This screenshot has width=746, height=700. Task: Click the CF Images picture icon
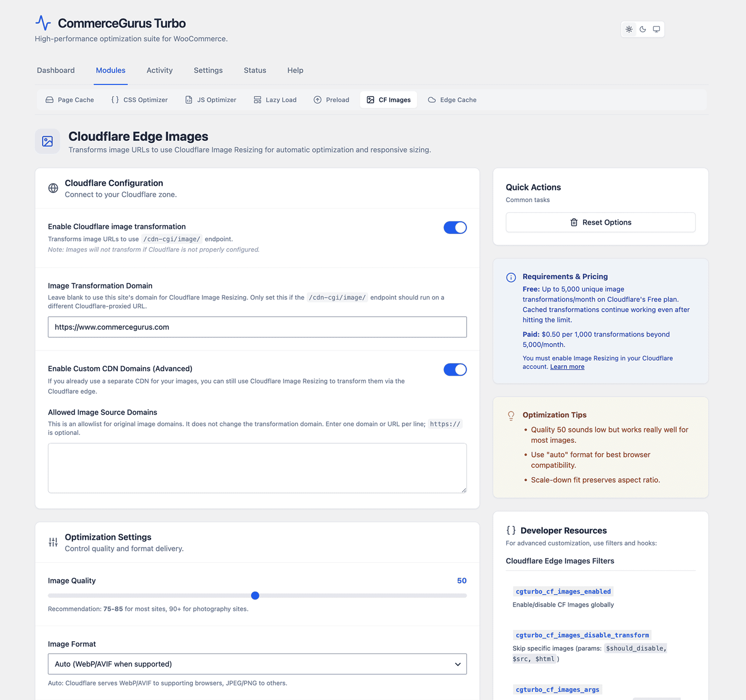[x=371, y=100]
